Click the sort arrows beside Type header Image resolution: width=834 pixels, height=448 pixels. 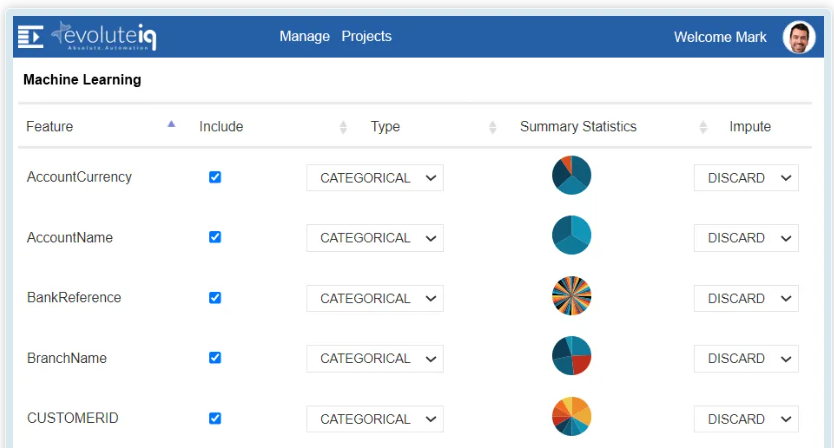point(343,127)
